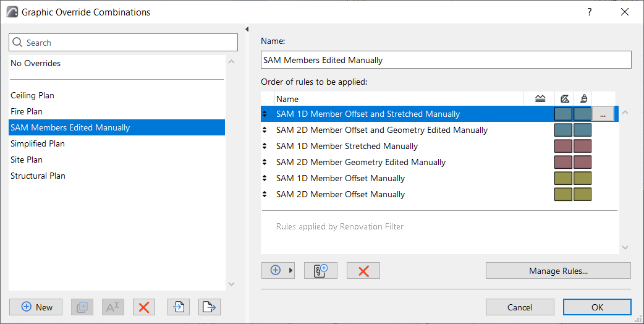Click the export combination icon

tap(210, 307)
